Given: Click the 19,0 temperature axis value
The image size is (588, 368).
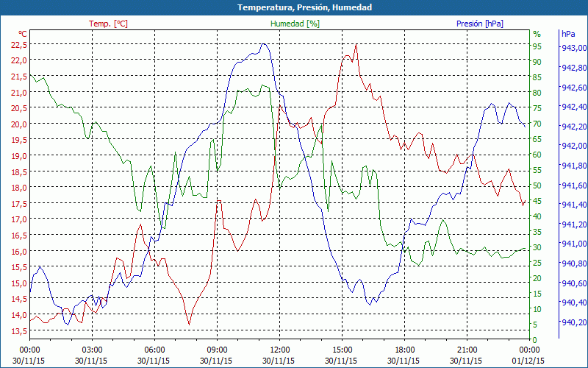Looking at the screenshot, I should pyautogui.click(x=19, y=156).
